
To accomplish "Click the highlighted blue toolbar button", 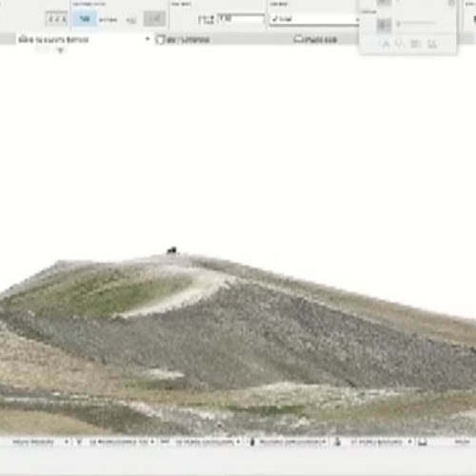I will pos(85,19).
